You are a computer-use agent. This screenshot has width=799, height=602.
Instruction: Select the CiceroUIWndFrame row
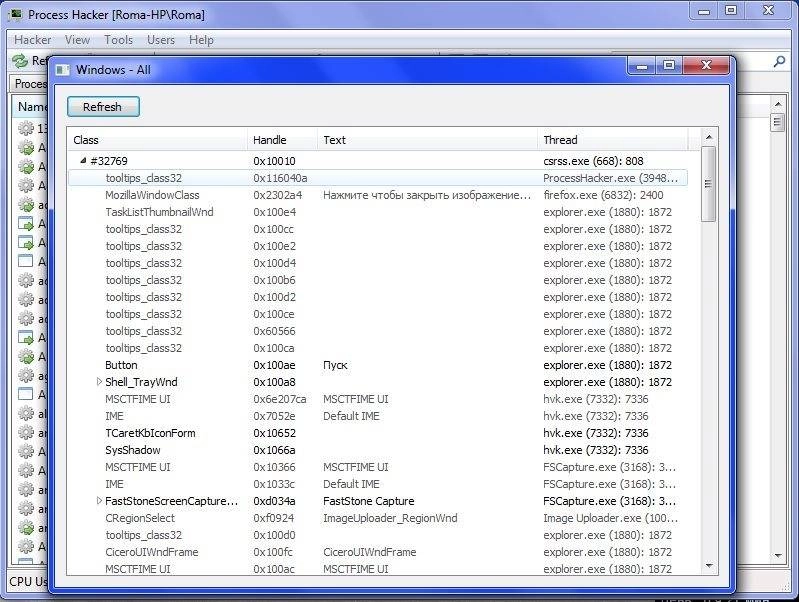378,552
